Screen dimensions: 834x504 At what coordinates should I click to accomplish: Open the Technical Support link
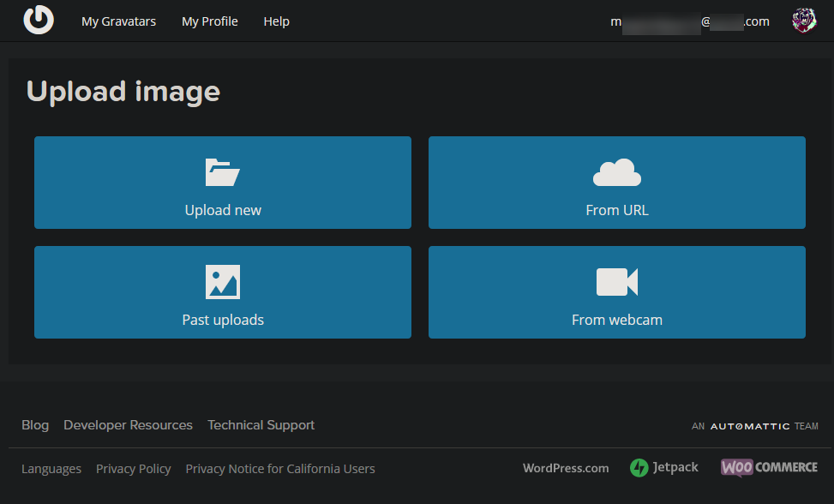pyautogui.click(x=261, y=425)
